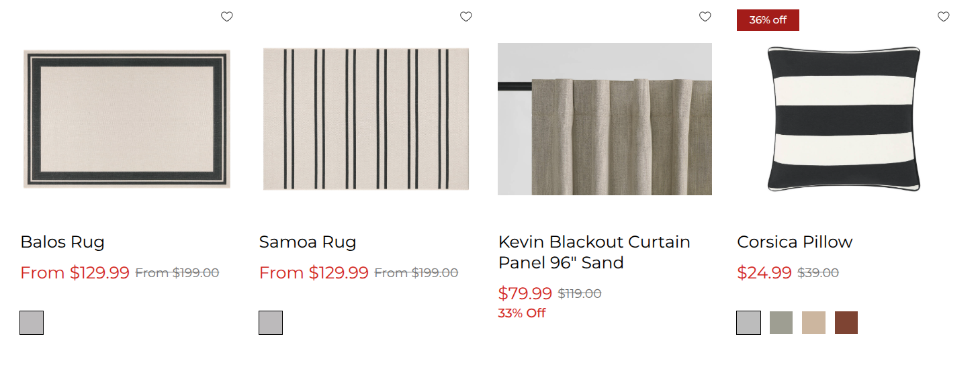
Task: Choose sage green Corsica Pillow swatch
Action: [x=781, y=323]
